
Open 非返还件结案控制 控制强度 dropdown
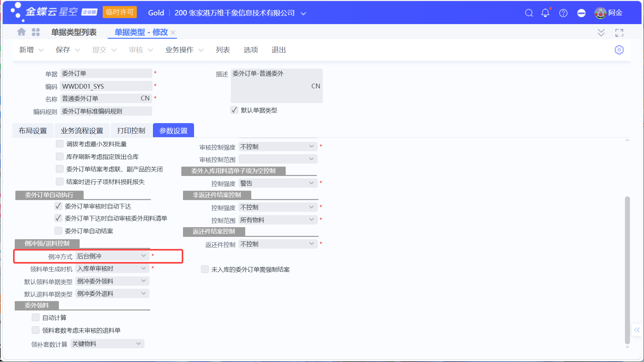[x=278, y=207]
